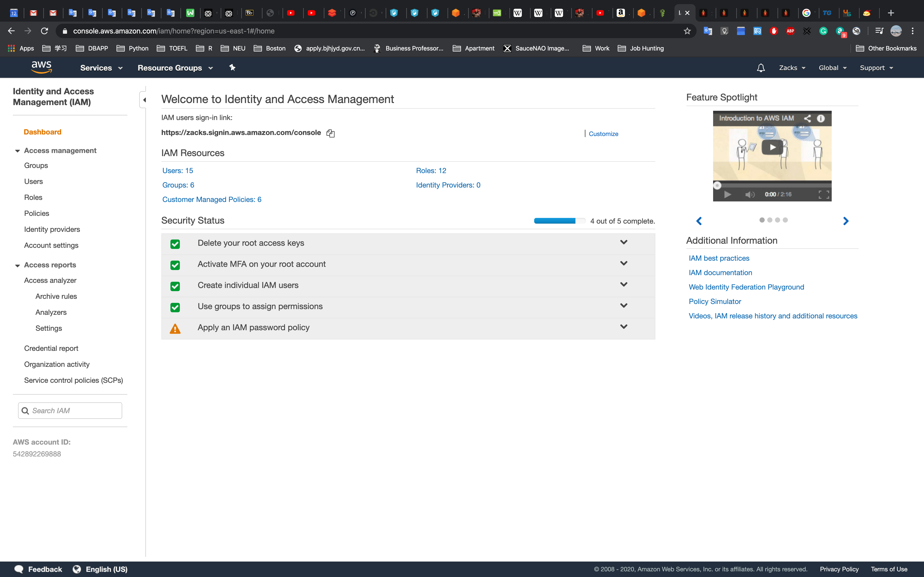This screenshot has width=924, height=577.
Task: Open the Customize sign-in link
Action: click(603, 134)
